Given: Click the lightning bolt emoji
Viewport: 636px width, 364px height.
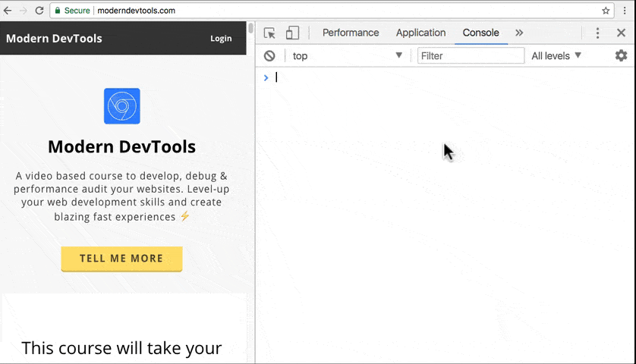Looking at the screenshot, I should coord(185,216).
